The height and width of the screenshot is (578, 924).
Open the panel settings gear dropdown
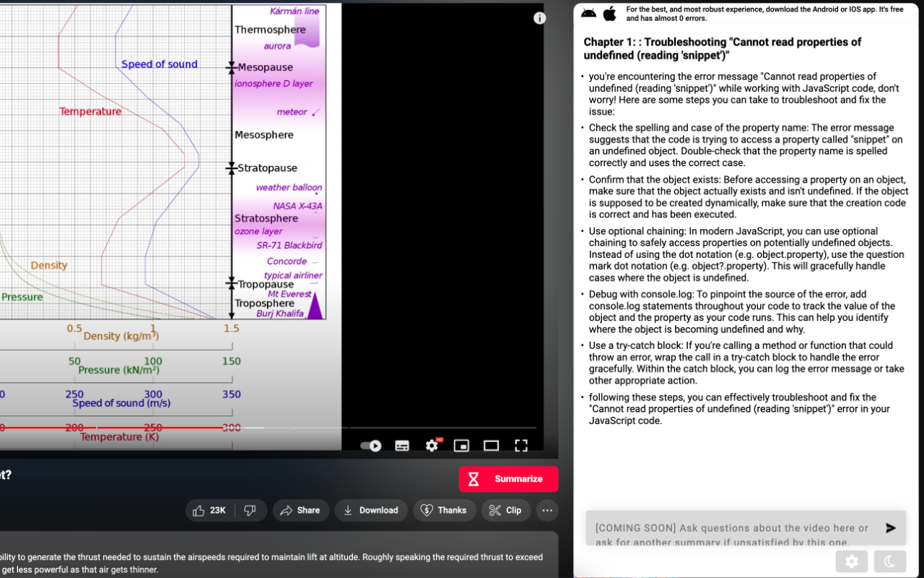click(852, 561)
